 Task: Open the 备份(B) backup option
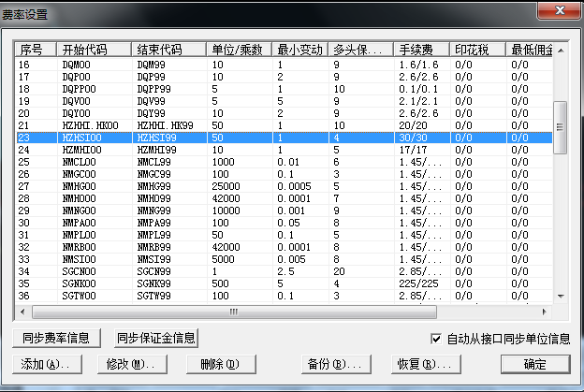333,364
